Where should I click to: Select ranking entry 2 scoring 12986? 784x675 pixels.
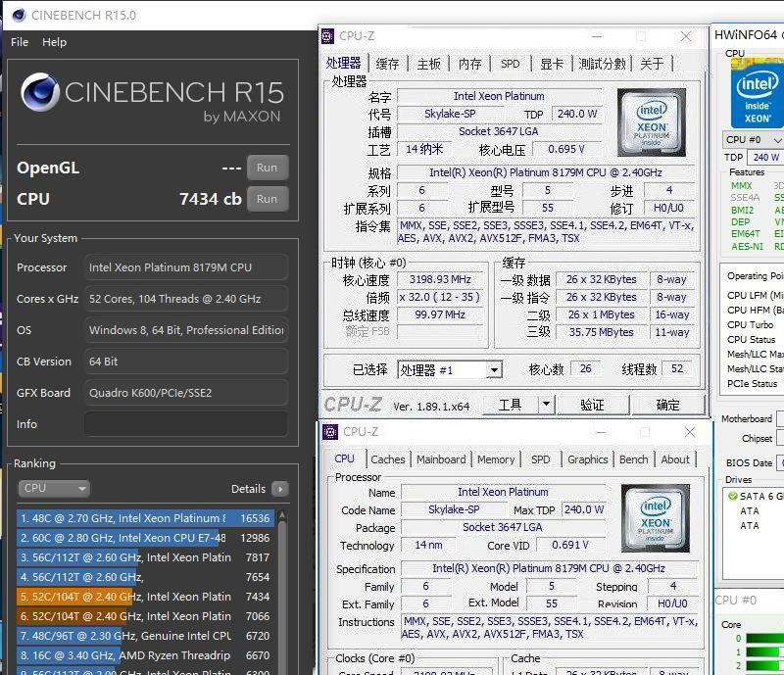coord(145,538)
